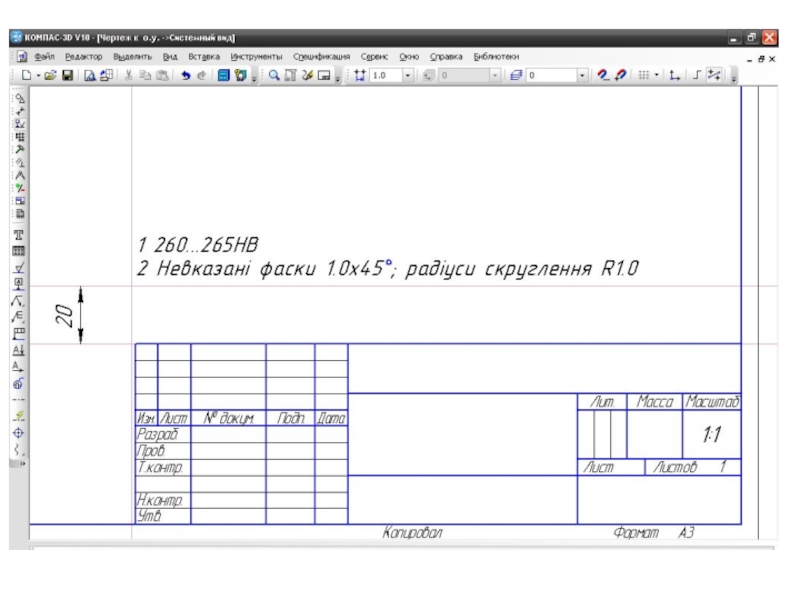Select the Text input tool (T icon)
Screen dimensions: 800x600
18,234
